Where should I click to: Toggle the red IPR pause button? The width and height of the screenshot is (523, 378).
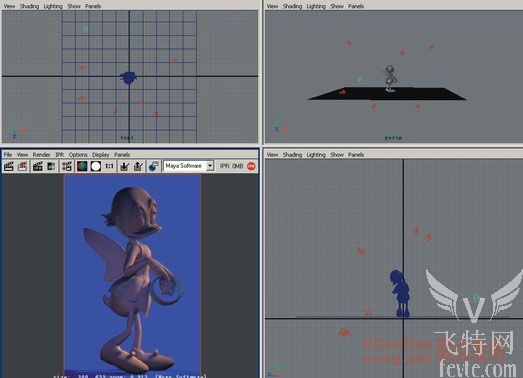251,166
